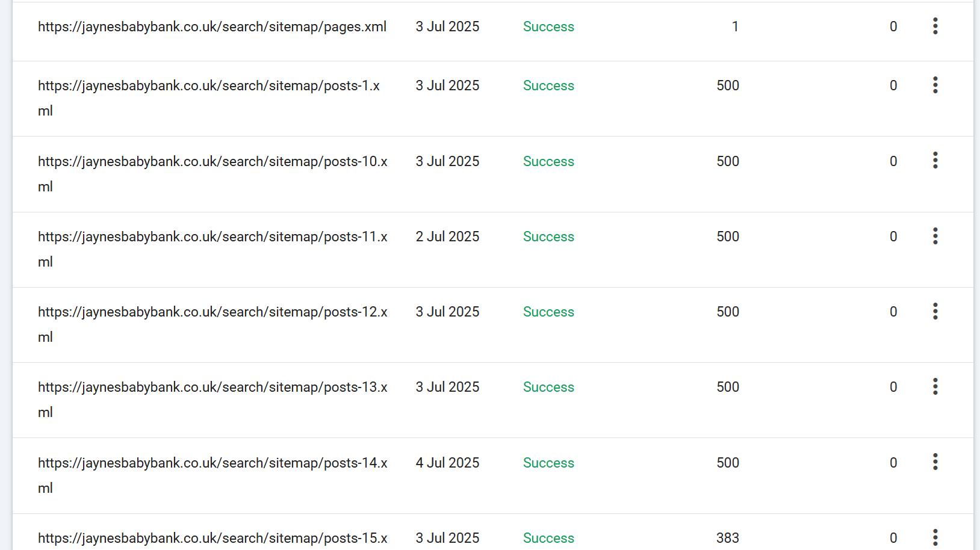980x550 pixels.
Task: Click the 500 count for posts-13.xml
Action: coord(728,387)
